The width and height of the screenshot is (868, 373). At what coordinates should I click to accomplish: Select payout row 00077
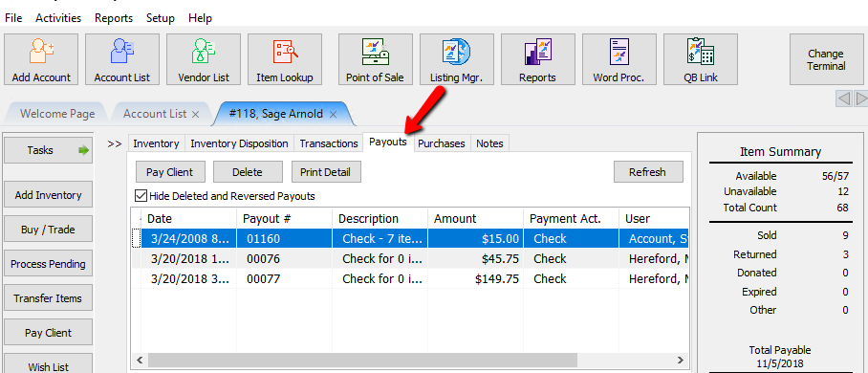pos(411,278)
